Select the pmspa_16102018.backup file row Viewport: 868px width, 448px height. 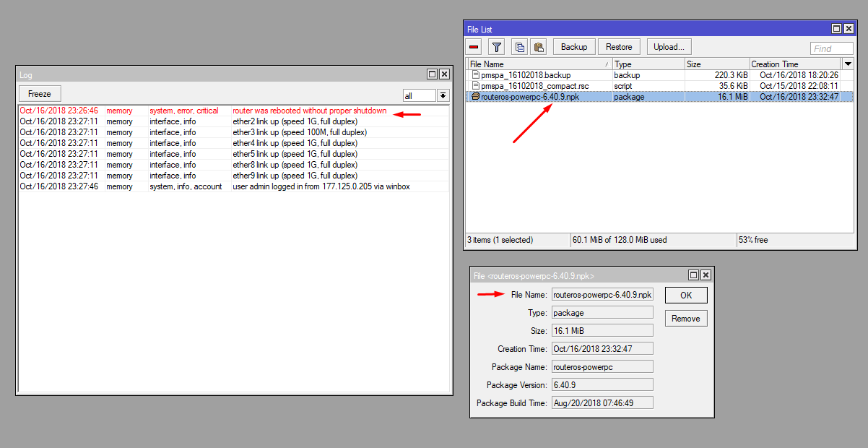coord(660,75)
